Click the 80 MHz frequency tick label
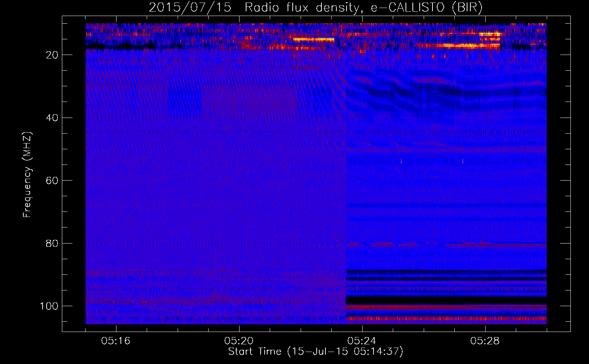This screenshot has width=589, height=364. coord(52,244)
